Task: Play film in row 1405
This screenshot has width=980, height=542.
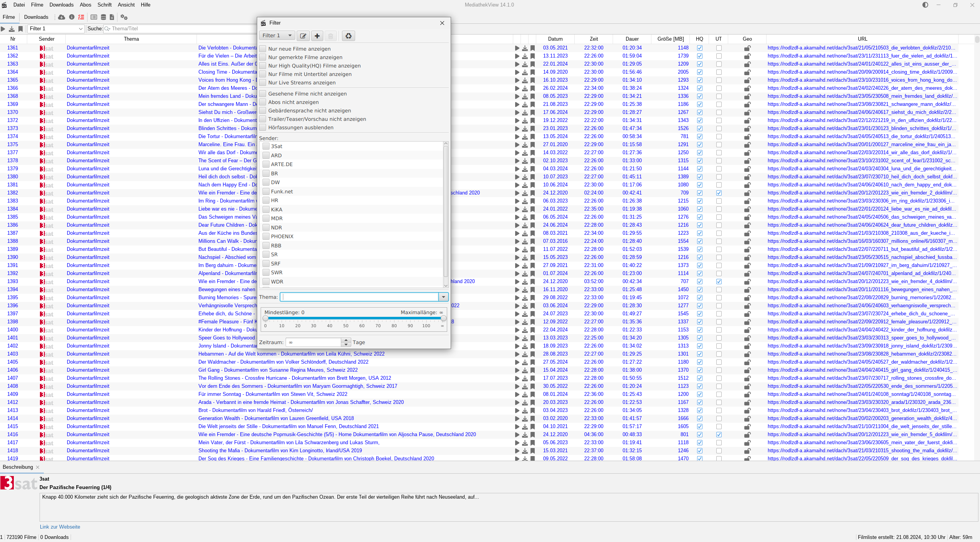Action: [x=517, y=362]
